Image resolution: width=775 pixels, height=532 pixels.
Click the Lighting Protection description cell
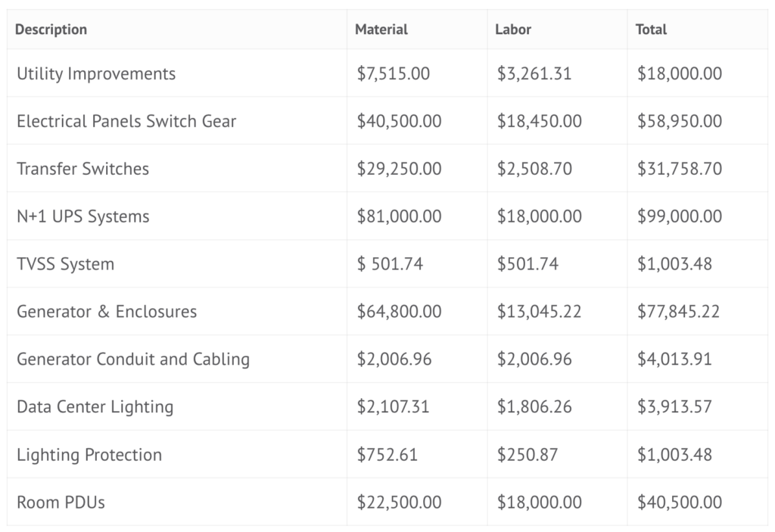pos(89,455)
